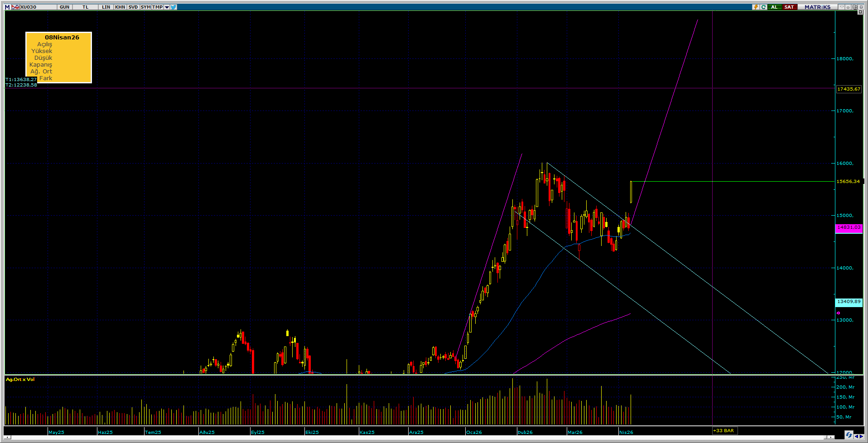This screenshot has width=868, height=443.
Task: Open the GUN period selector
Action: tap(65, 7)
